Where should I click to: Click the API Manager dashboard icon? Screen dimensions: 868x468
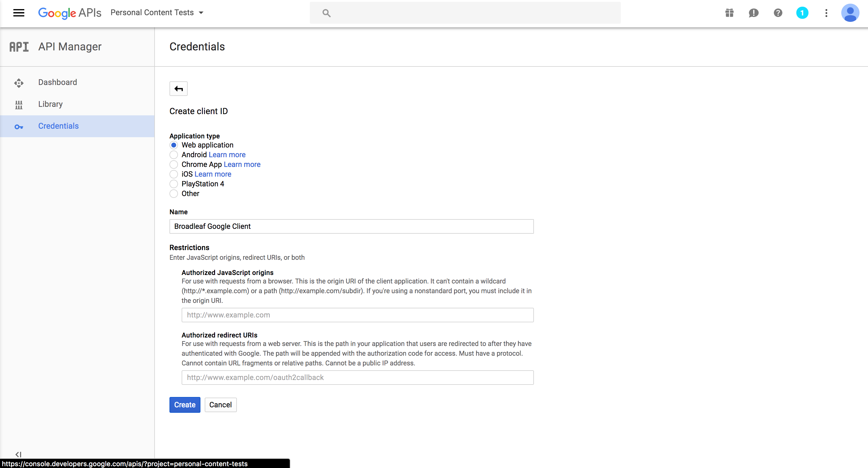tap(19, 82)
